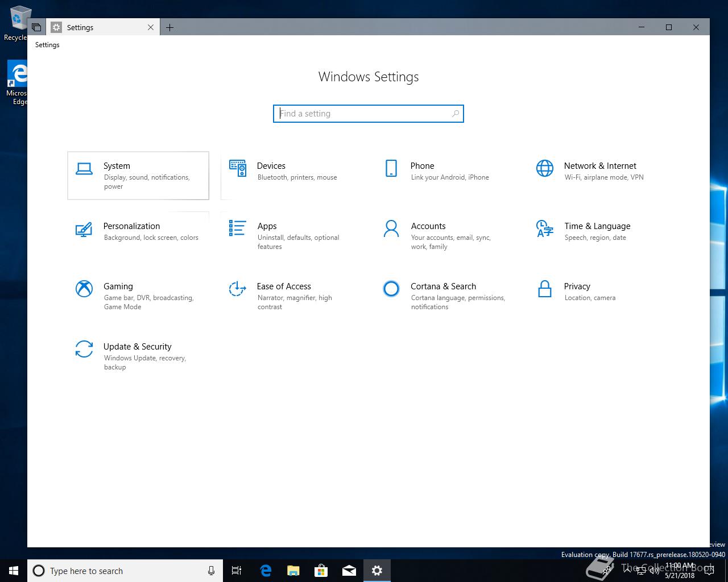The height and width of the screenshot is (582, 728).
Task: Open Devices settings title
Action: point(271,166)
